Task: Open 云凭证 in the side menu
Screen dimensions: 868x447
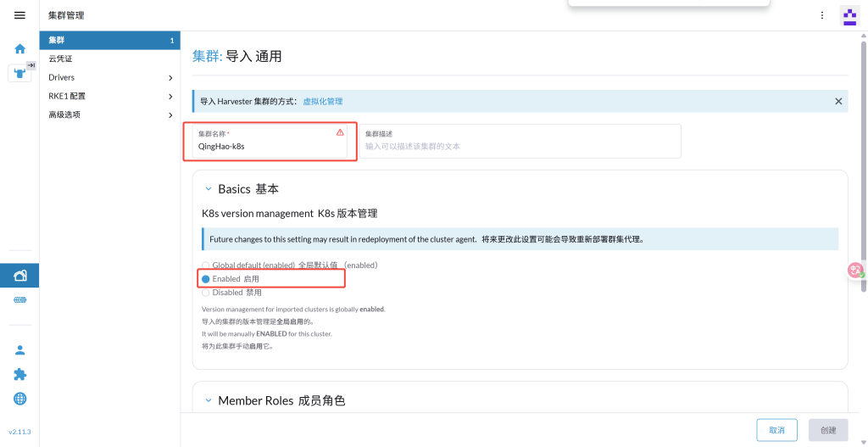Action: [x=61, y=59]
